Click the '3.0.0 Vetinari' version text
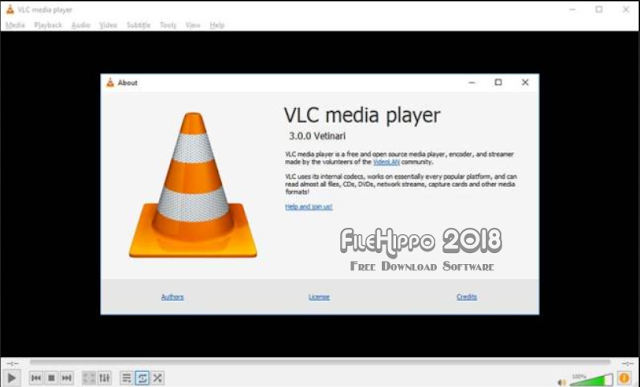This screenshot has width=640, height=387. 317,136
